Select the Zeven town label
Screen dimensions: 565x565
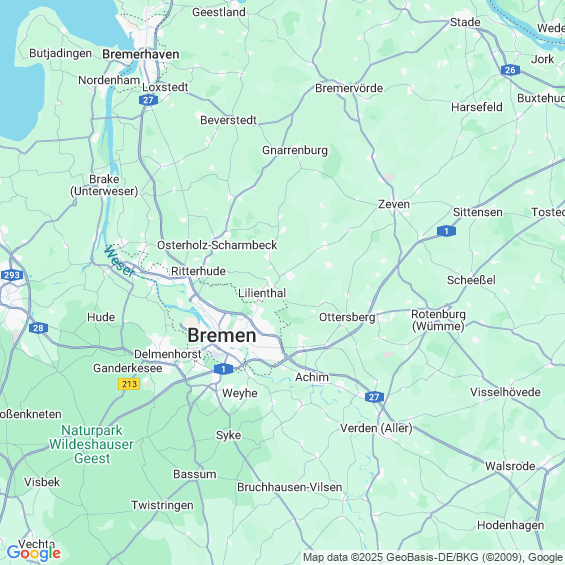tap(393, 204)
